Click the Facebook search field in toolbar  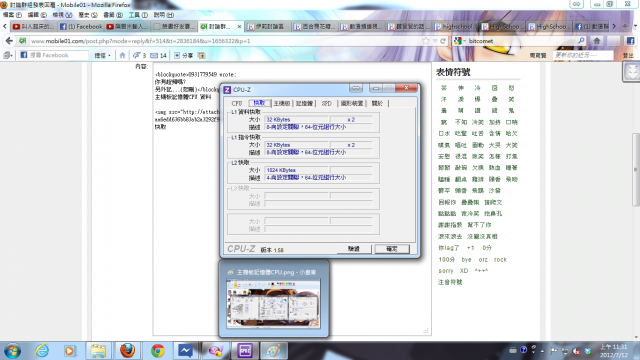pyautogui.click(x=53, y=55)
